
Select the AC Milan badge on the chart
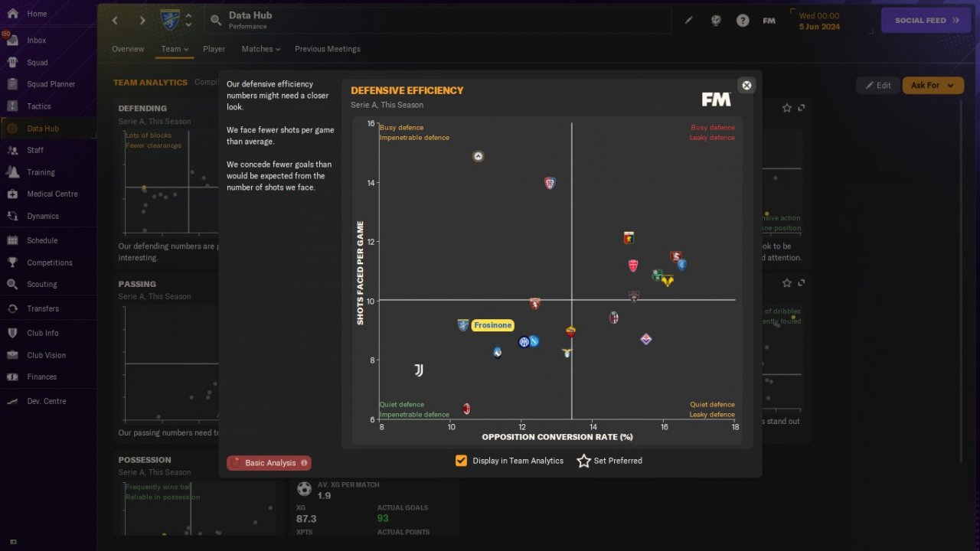pyautogui.click(x=466, y=409)
